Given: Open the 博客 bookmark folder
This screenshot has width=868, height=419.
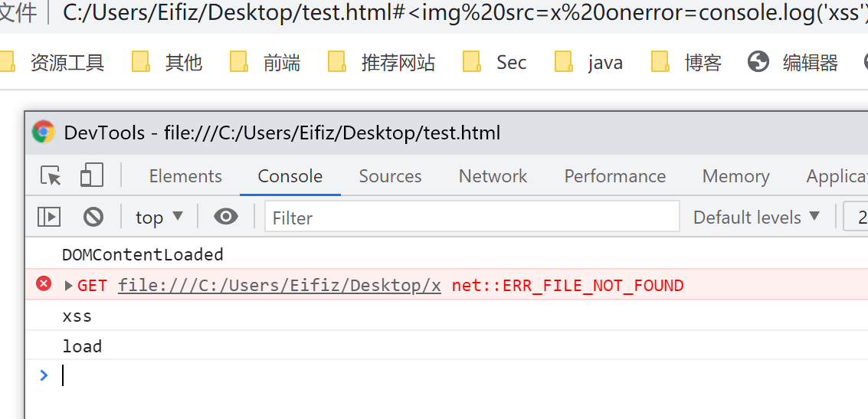Looking at the screenshot, I should coord(686,62).
